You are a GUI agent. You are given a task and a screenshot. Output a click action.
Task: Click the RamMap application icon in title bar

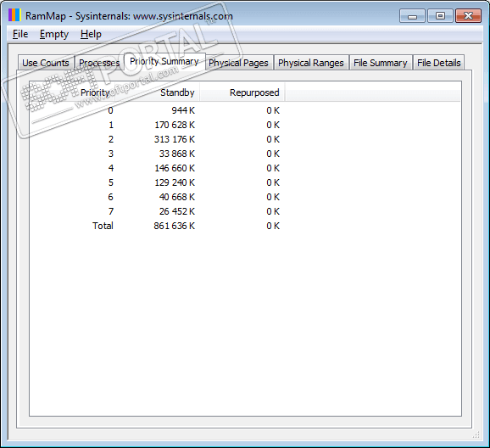click(x=14, y=15)
